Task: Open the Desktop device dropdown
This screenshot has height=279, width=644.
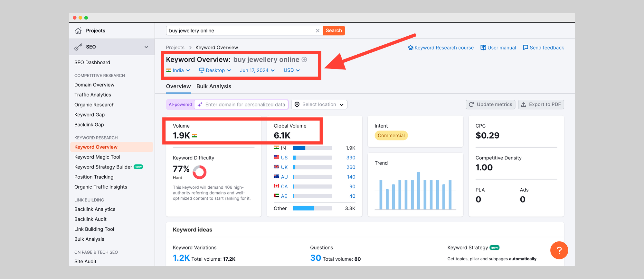Action: pyautogui.click(x=215, y=70)
